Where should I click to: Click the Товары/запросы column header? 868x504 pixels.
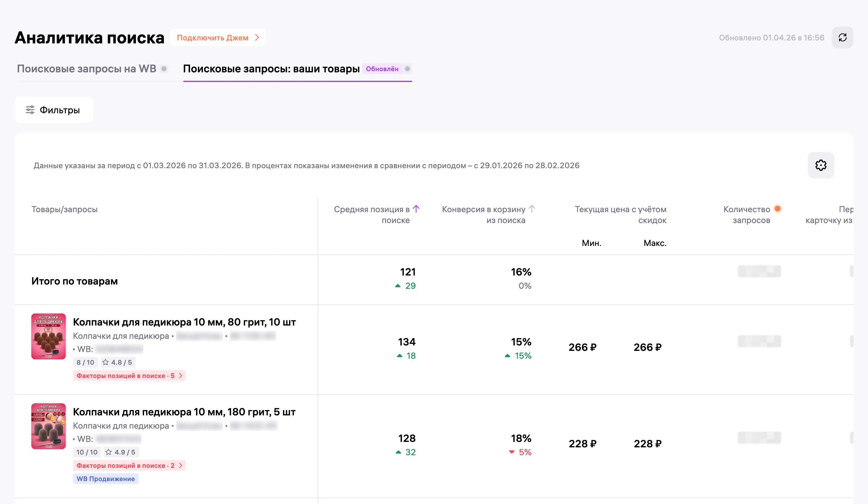coord(64,209)
